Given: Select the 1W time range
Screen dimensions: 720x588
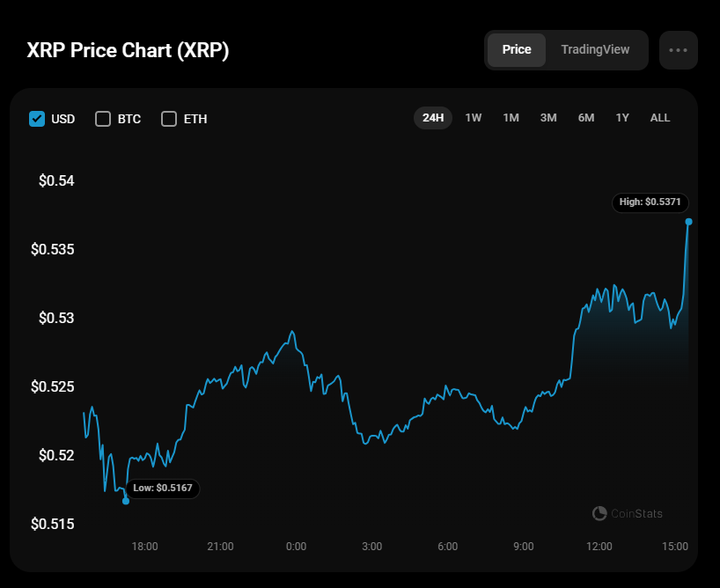Looking at the screenshot, I should pos(474,118).
